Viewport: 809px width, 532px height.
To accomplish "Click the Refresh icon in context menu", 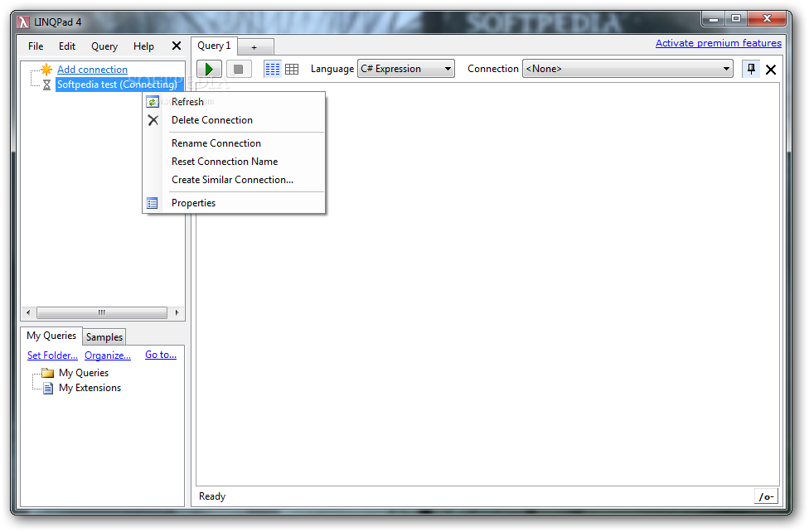I will click(153, 102).
